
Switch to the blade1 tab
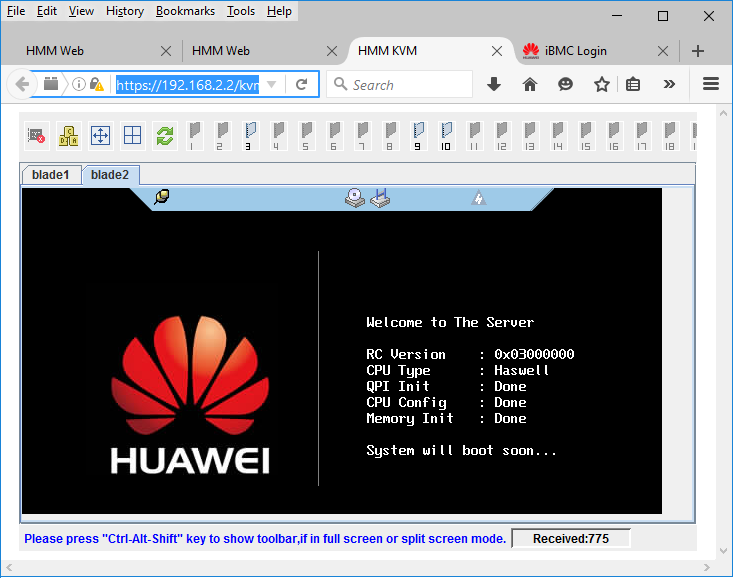point(51,175)
